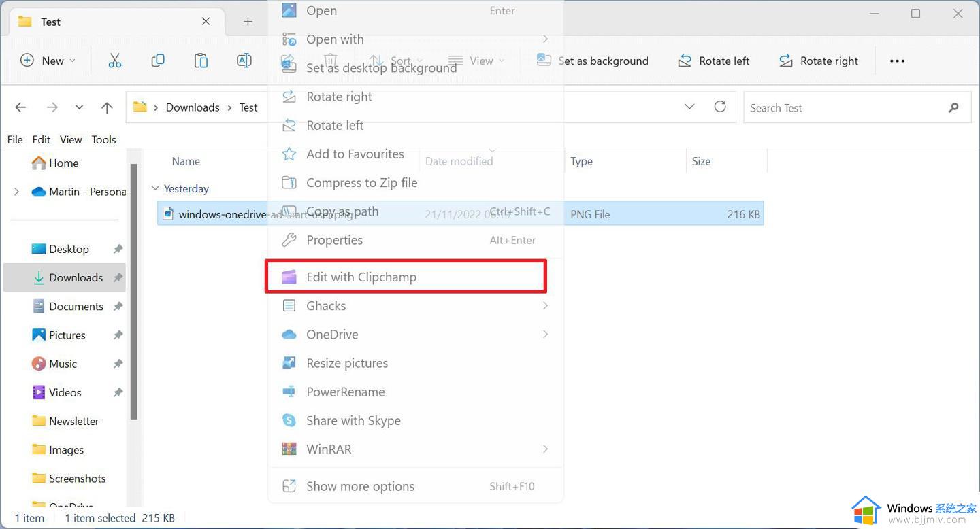Open Downloads in the sidebar
This screenshot has height=529, width=980.
(x=65, y=277)
